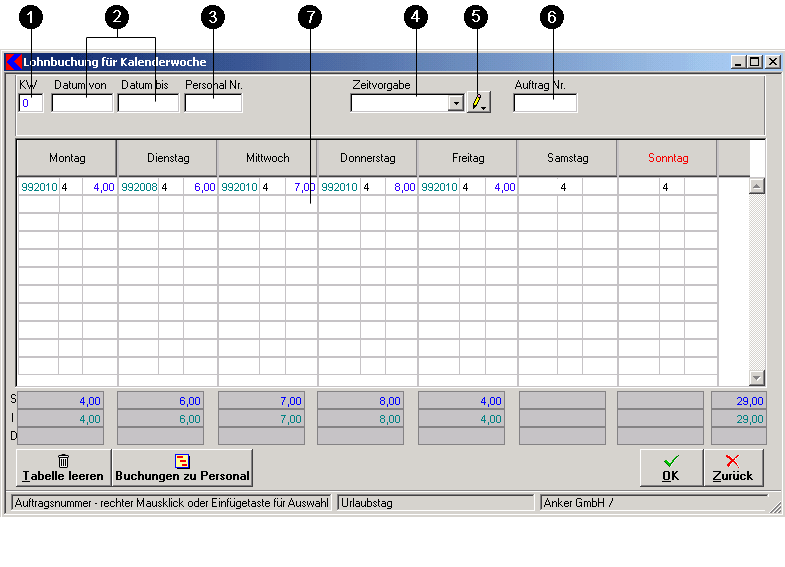Open Buchungen zu Personal
This screenshot has height=567, width=785.
pyautogui.click(x=182, y=467)
